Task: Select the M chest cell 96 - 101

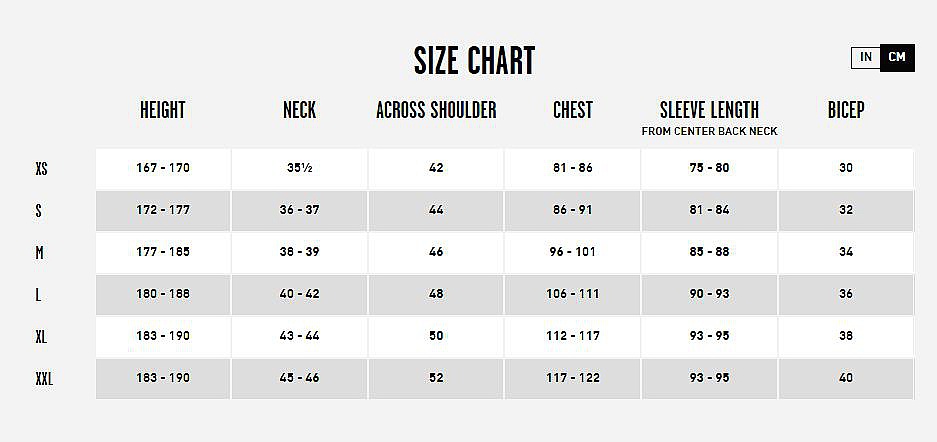Action: click(x=572, y=252)
